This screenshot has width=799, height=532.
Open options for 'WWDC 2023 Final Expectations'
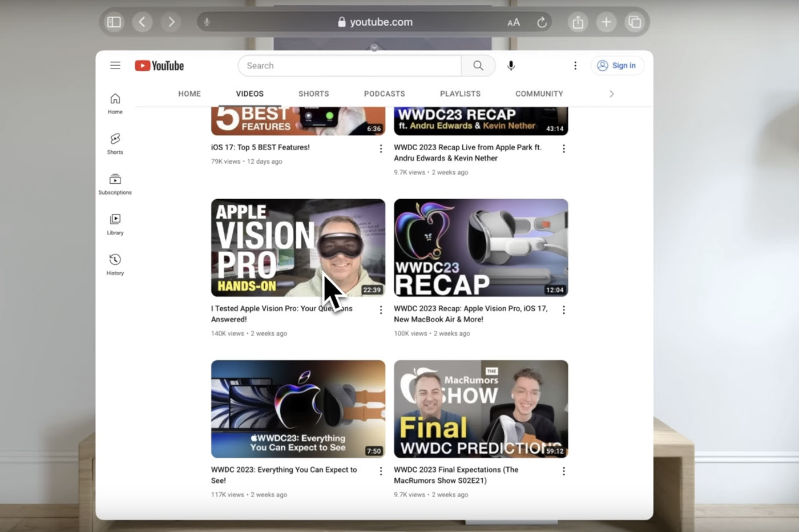click(564, 471)
